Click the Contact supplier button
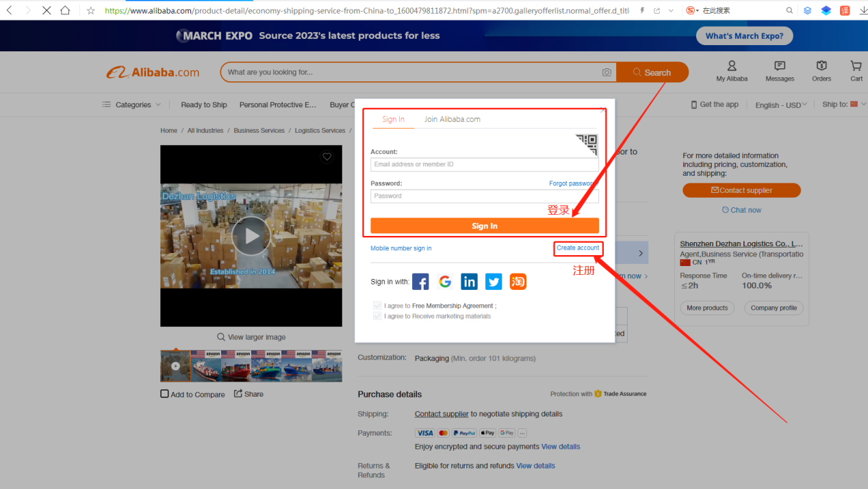 point(741,190)
